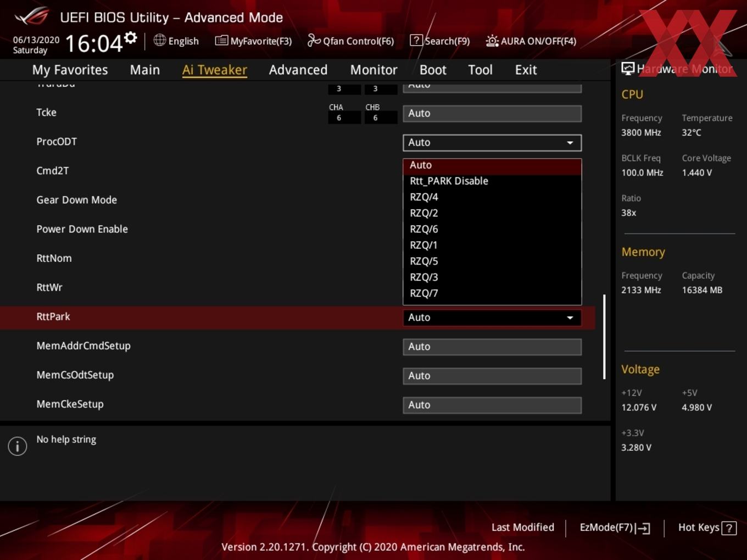Click the 1.440 V core voltage value
The width and height of the screenshot is (747, 560).
(697, 173)
